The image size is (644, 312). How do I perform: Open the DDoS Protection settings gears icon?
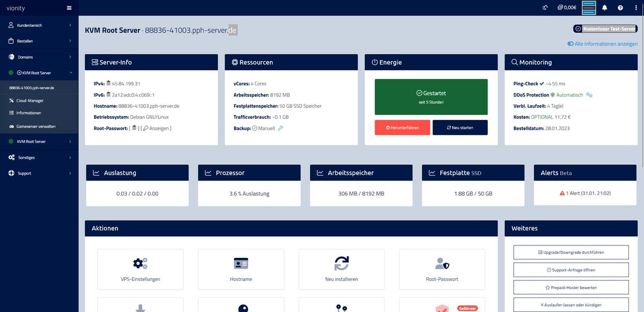coord(589,95)
